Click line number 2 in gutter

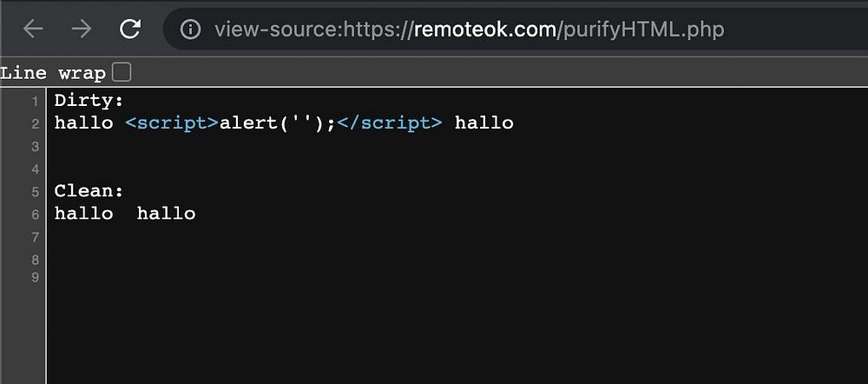(35, 123)
